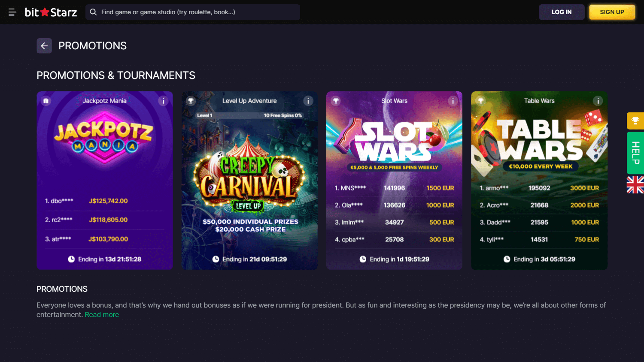Click the J$103,790.00 prize value
This screenshot has height=362, width=644.
click(x=108, y=239)
